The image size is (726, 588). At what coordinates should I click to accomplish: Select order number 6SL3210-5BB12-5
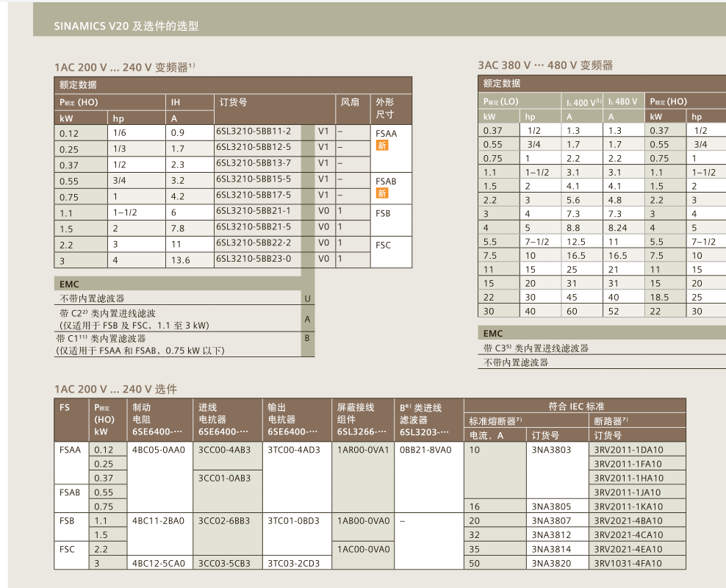(x=254, y=147)
